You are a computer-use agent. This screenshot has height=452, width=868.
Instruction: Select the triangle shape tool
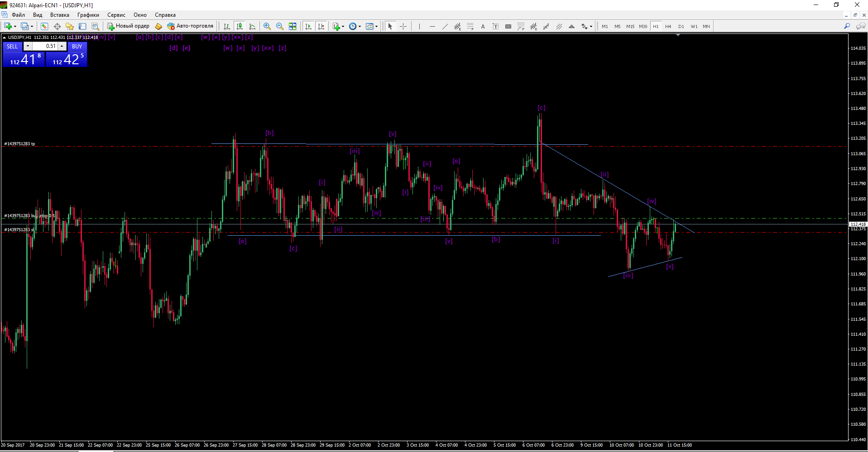571,26
